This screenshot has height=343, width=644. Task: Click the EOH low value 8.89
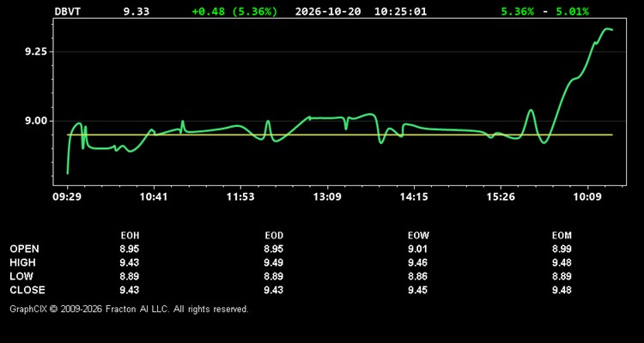click(x=130, y=276)
